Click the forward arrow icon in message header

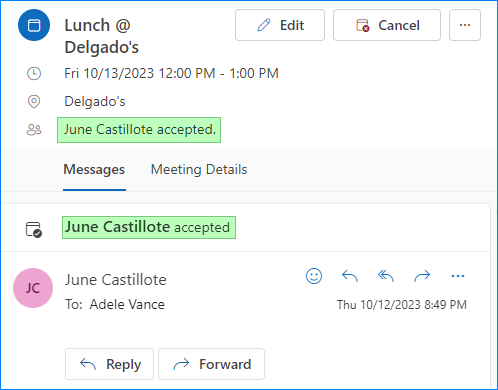tap(422, 276)
